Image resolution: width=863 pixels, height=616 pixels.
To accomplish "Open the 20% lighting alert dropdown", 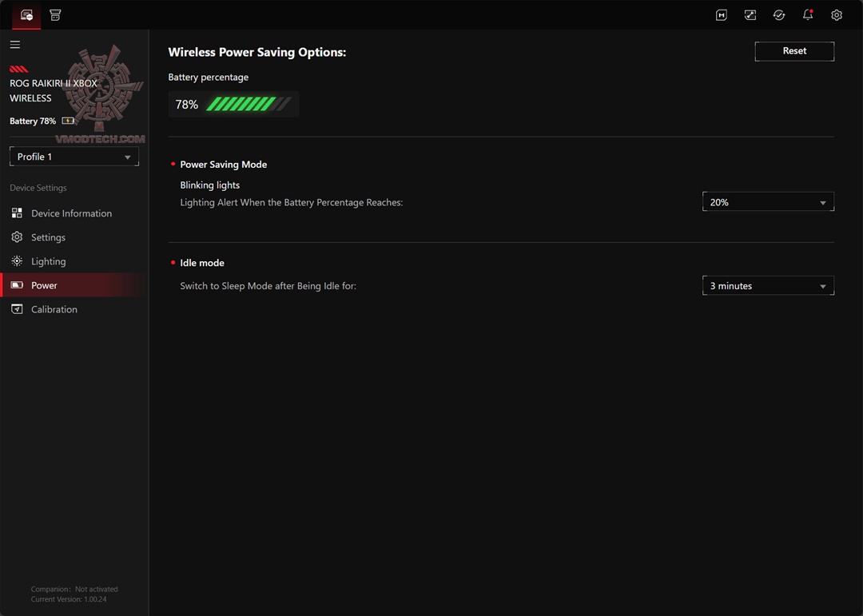I will [x=769, y=202].
